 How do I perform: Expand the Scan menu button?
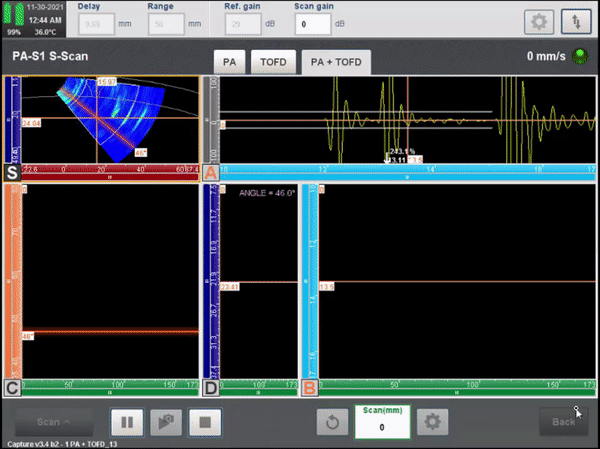[x=54, y=422]
